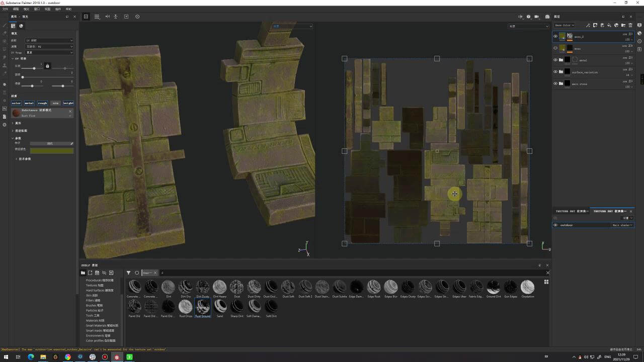Toggle visibility of the metal folder

pos(555,60)
